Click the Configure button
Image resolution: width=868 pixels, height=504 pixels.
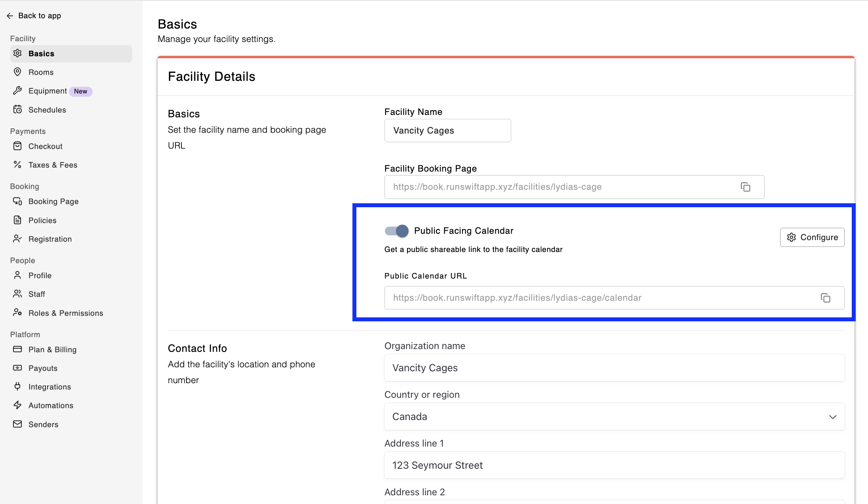click(x=812, y=237)
